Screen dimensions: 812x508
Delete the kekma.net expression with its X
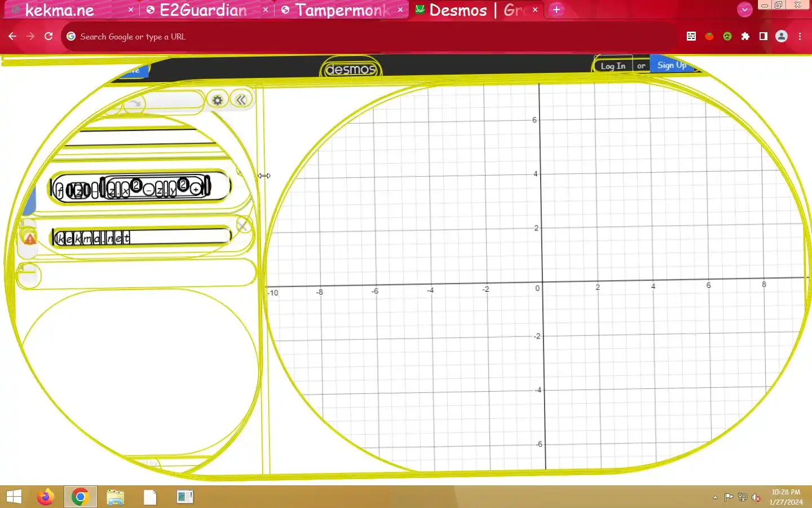click(243, 225)
